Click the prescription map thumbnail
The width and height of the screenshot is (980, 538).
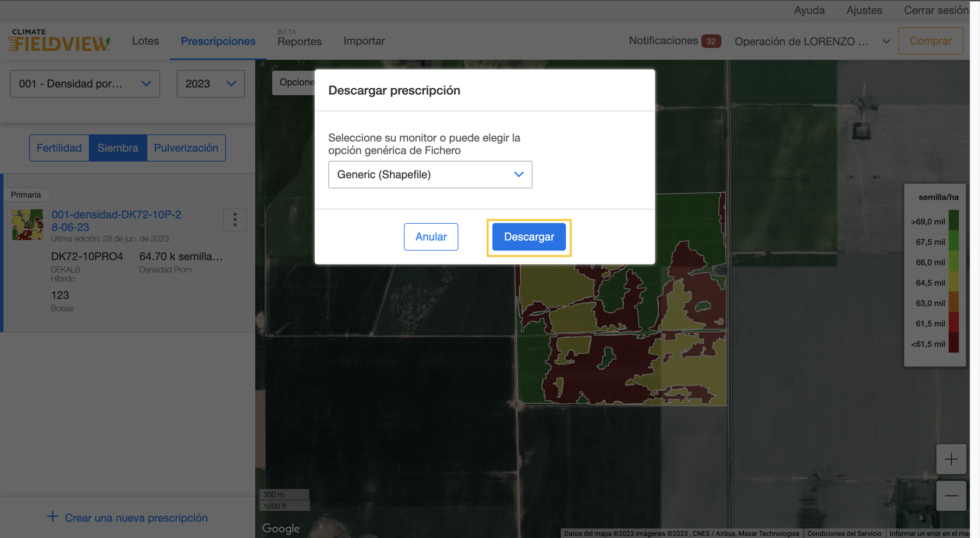pyautogui.click(x=28, y=225)
